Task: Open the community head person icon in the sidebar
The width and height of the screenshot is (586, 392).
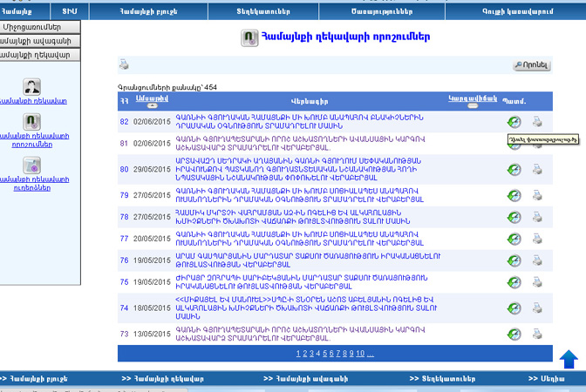Action: coord(31,87)
